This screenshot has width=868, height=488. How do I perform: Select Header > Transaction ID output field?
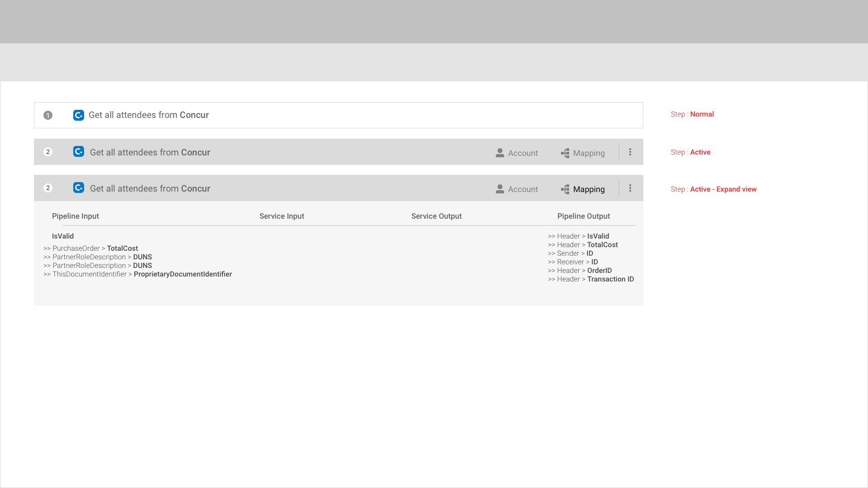coord(591,279)
